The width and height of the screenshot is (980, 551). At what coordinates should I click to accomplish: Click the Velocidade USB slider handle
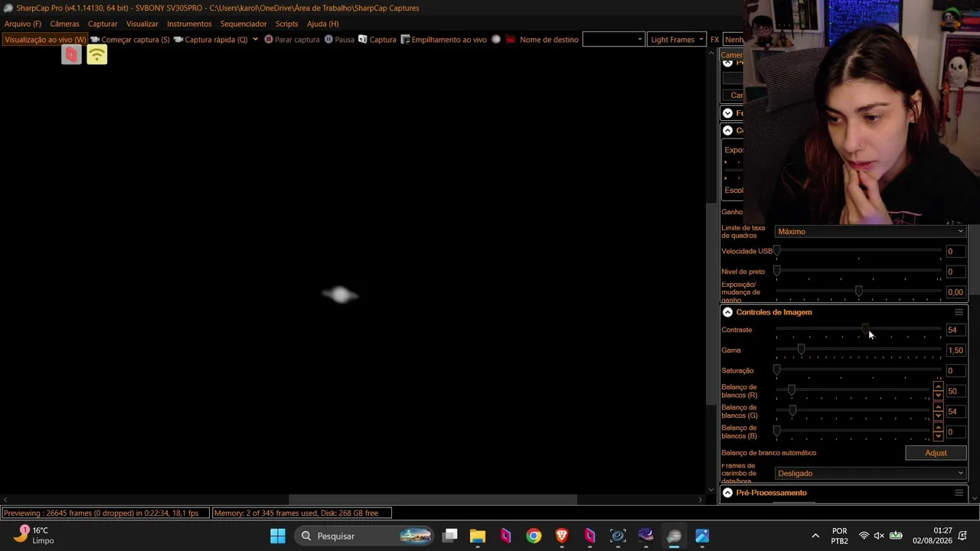pos(777,250)
